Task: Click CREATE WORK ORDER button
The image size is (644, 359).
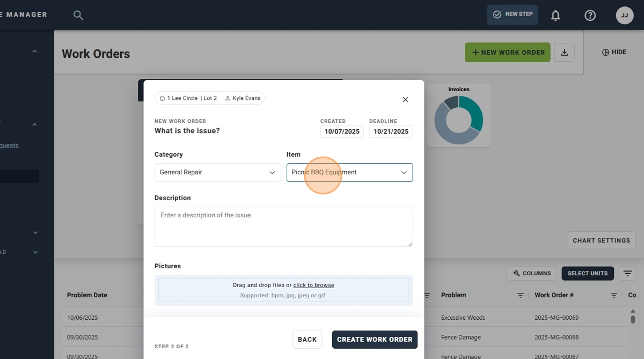Action: (x=375, y=340)
